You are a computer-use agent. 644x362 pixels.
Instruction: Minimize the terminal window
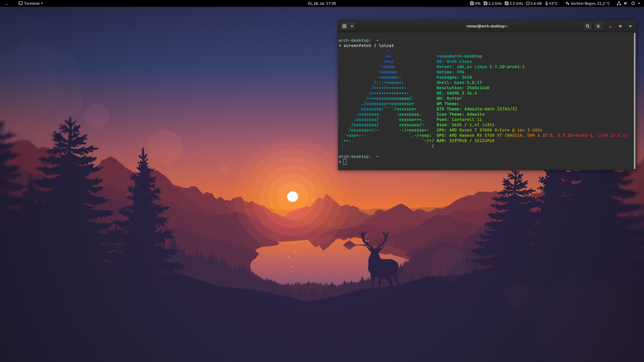point(610,26)
